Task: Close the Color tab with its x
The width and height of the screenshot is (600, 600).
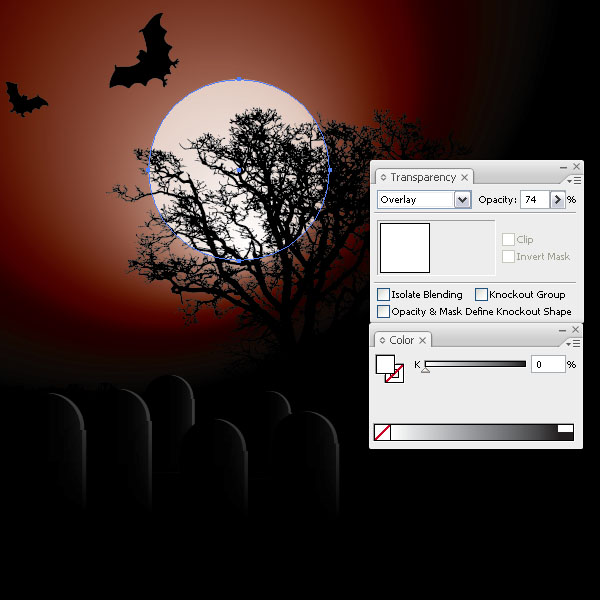Action: [x=422, y=340]
